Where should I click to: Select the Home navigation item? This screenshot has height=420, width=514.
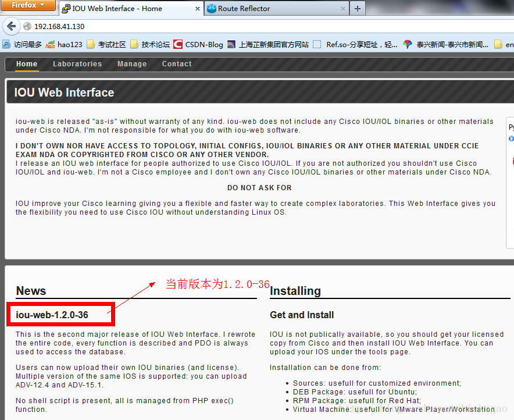tap(27, 64)
